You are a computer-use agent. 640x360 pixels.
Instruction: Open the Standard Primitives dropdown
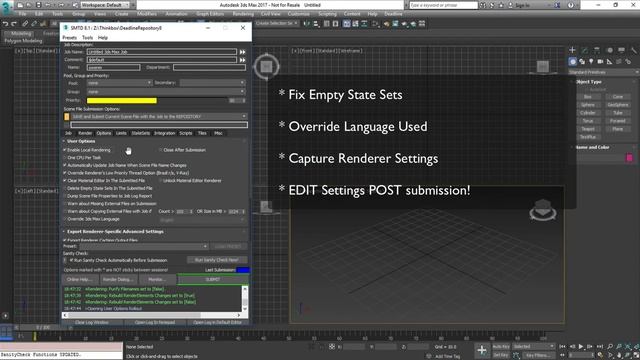click(x=603, y=72)
